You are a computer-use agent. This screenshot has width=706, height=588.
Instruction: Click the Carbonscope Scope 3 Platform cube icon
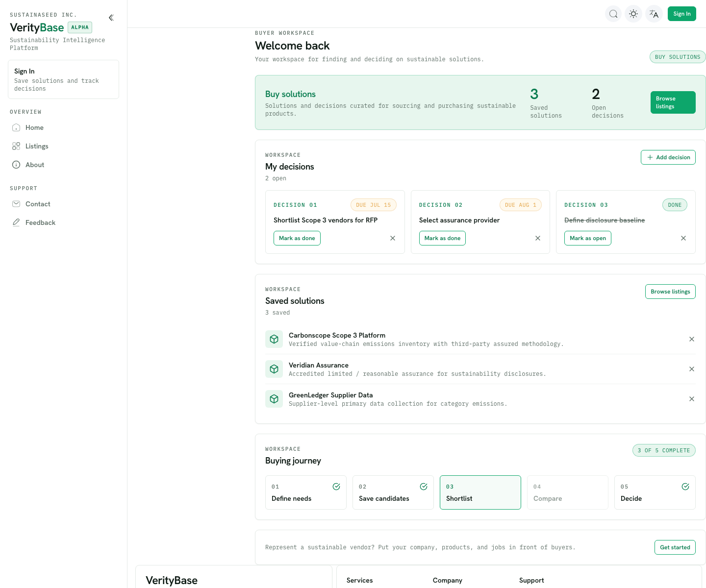click(x=274, y=339)
